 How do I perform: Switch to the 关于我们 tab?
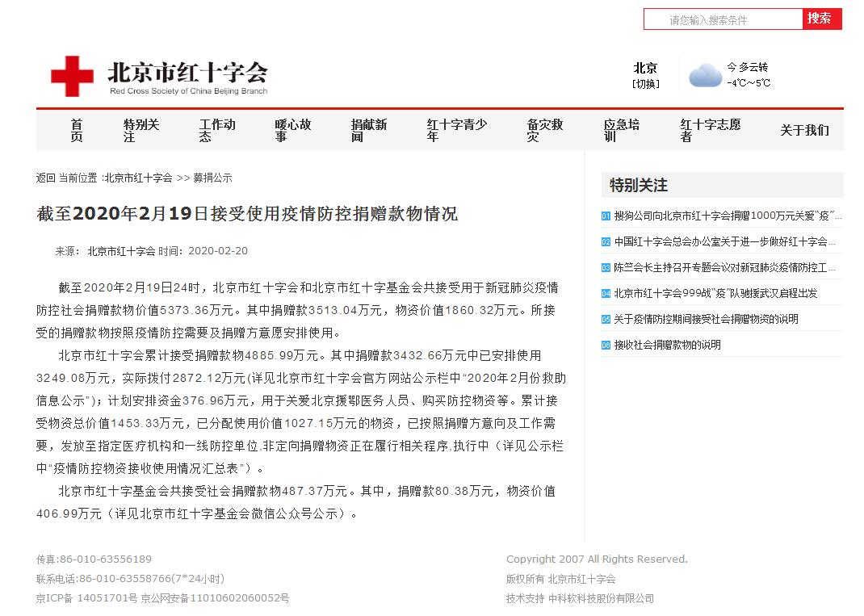[x=805, y=129]
